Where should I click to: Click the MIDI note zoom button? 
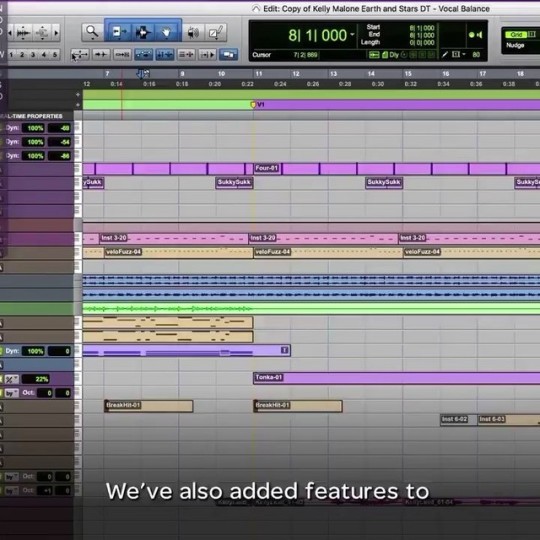[x=42, y=33]
